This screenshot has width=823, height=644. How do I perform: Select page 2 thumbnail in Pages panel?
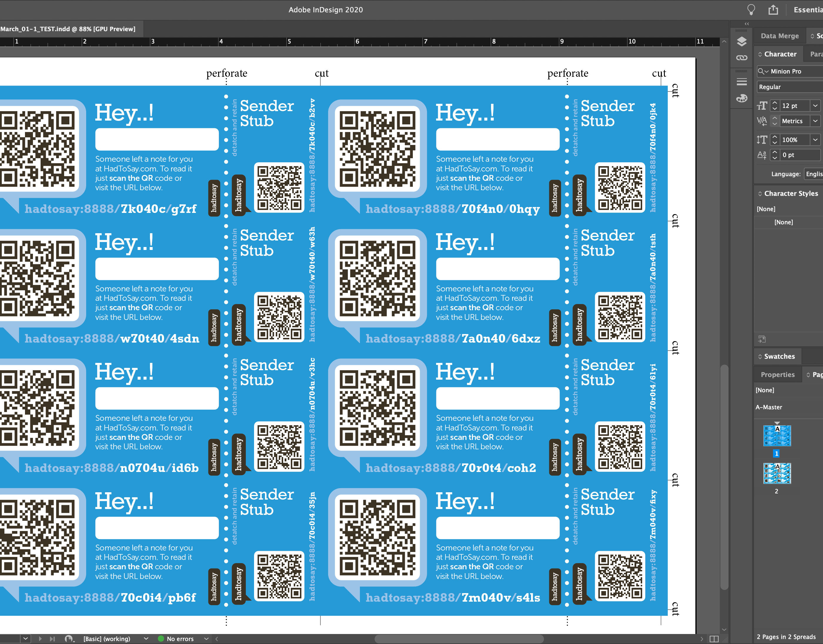coord(777,473)
